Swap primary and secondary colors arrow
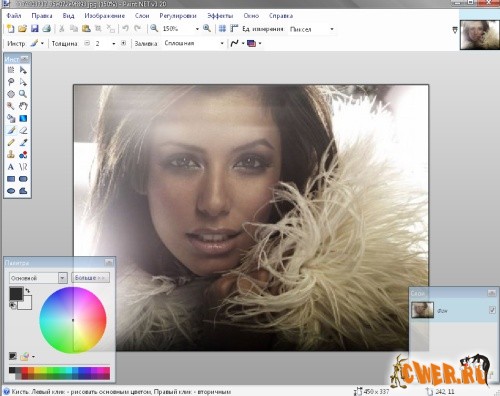The image size is (500, 396). [x=28, y=291]
